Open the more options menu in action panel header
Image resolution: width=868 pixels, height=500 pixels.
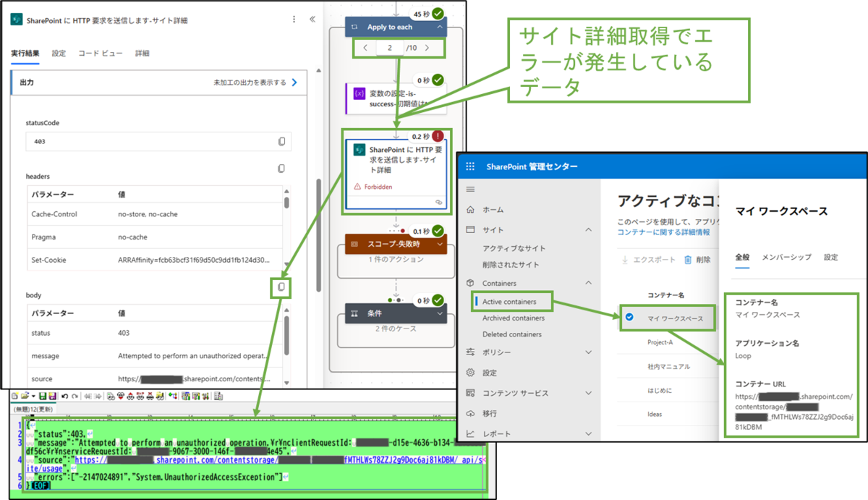(x=294, y=20)
